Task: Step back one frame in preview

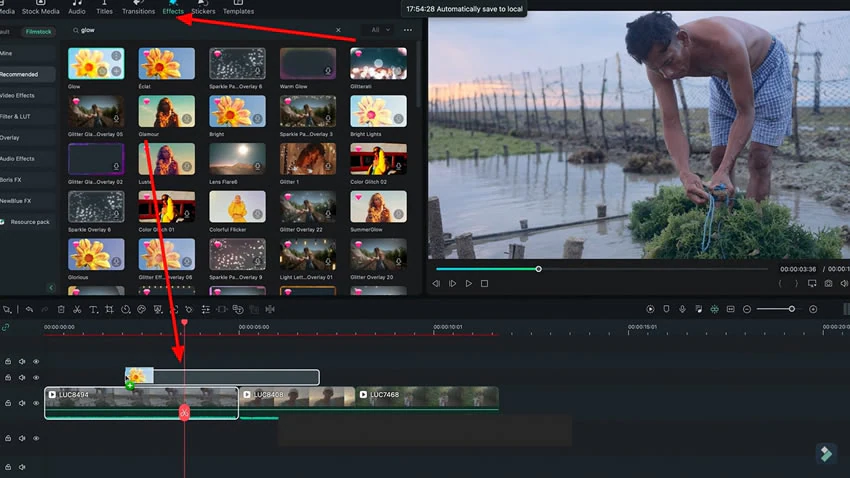Action: pyautogui.click(x=436, y=283)
